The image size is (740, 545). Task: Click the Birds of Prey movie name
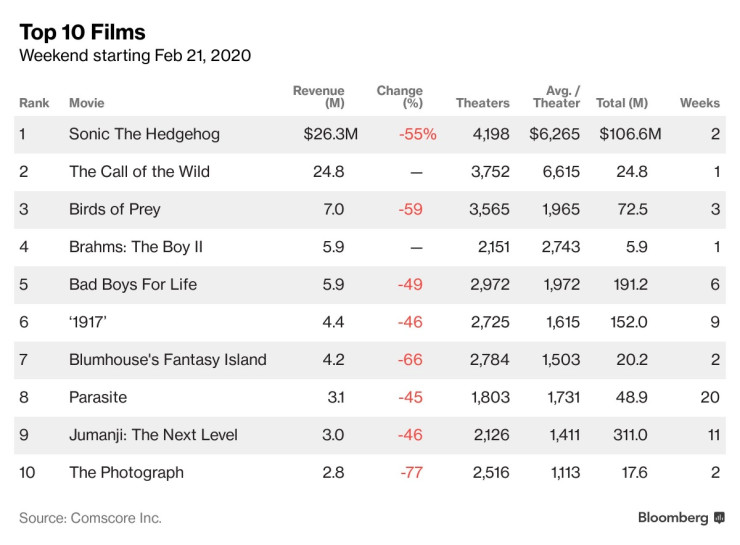coord(114,209)
